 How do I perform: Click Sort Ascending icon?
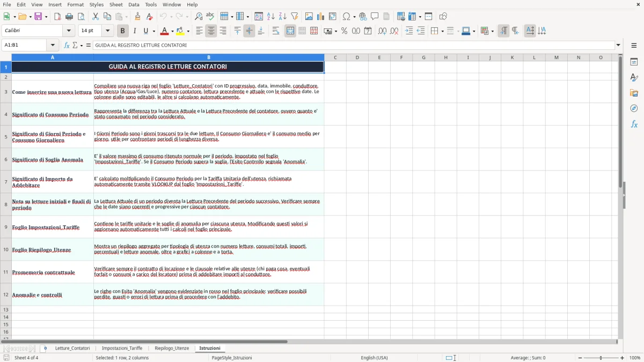click(x=271, y=17)
